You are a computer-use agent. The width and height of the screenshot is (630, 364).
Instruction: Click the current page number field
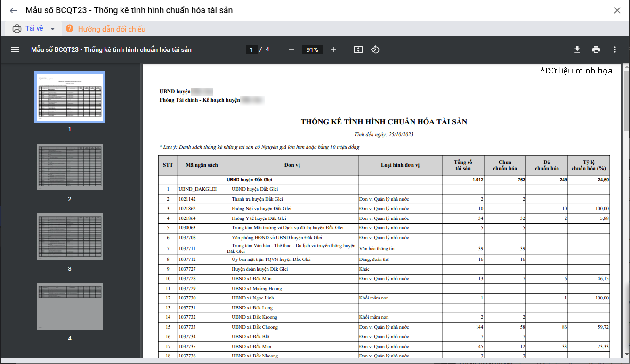point(252,49)
